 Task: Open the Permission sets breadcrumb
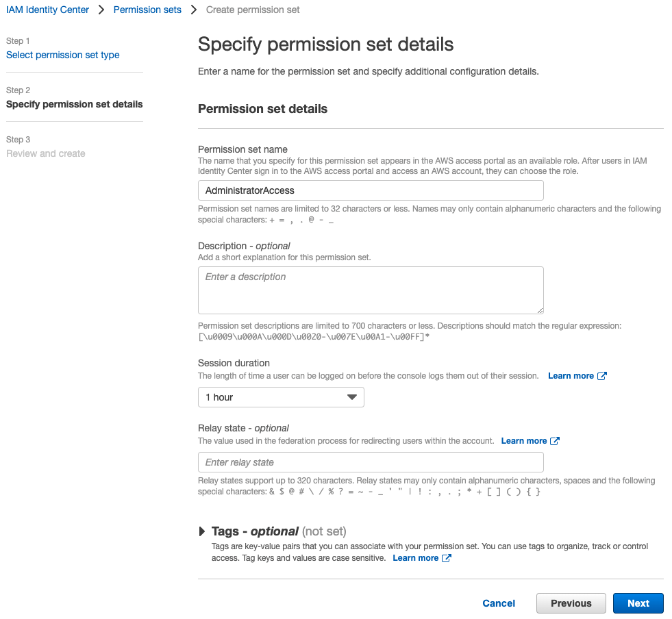click(147, 10)
